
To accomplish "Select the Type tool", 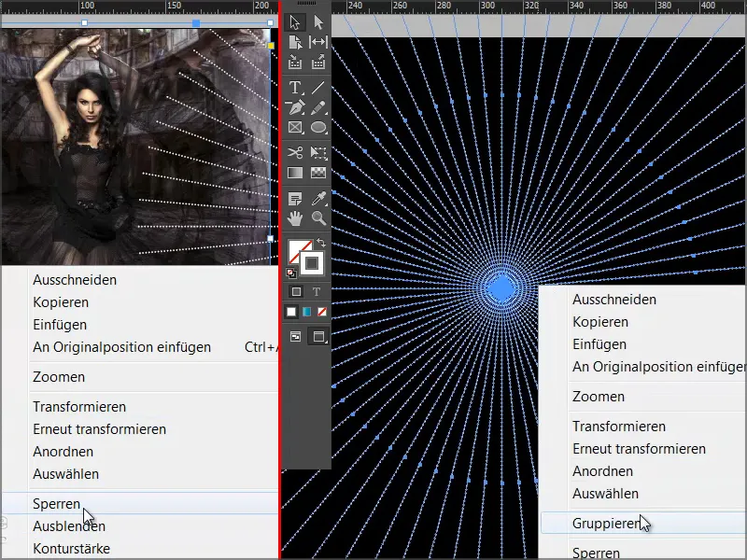I will (x=295, y=88).
